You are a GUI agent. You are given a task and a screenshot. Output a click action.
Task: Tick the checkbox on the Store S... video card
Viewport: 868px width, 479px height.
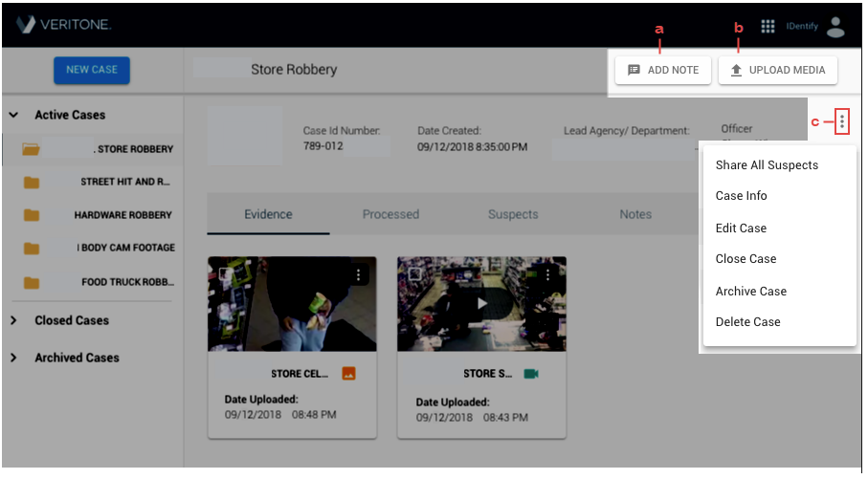coord(414,273)
